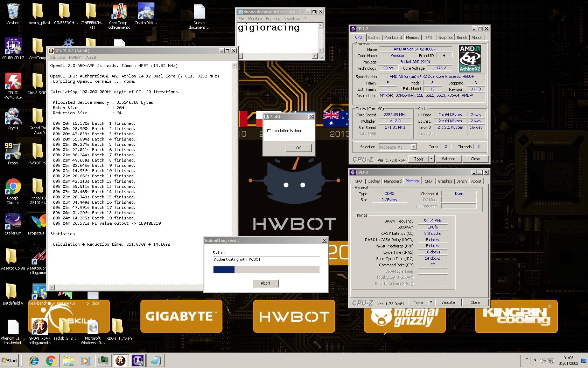
Task: Click the Calculation + Reduction time line
Action: [111, 244]
